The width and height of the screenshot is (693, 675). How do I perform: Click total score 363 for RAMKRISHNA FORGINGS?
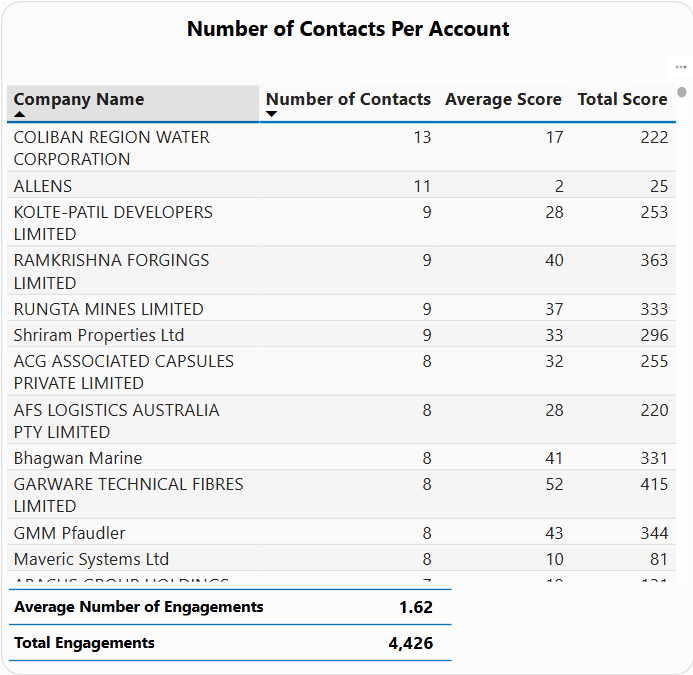pos(654,260)
